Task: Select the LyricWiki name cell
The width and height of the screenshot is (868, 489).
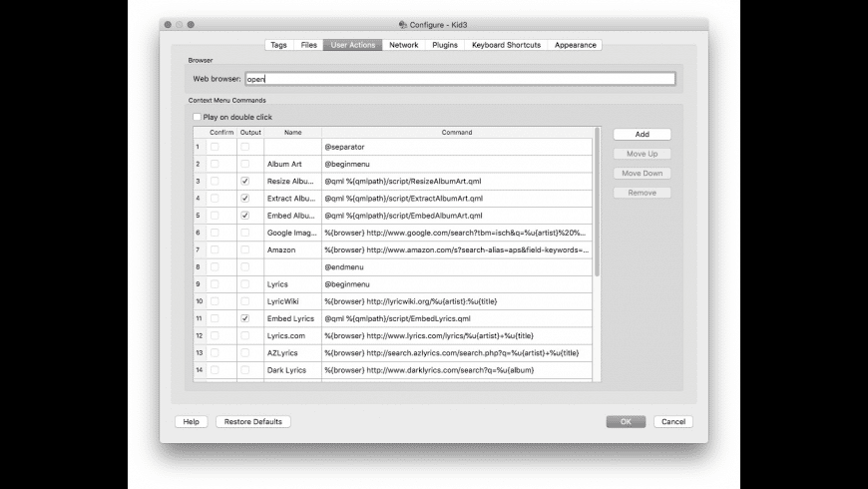Action: tap(293, 301)
